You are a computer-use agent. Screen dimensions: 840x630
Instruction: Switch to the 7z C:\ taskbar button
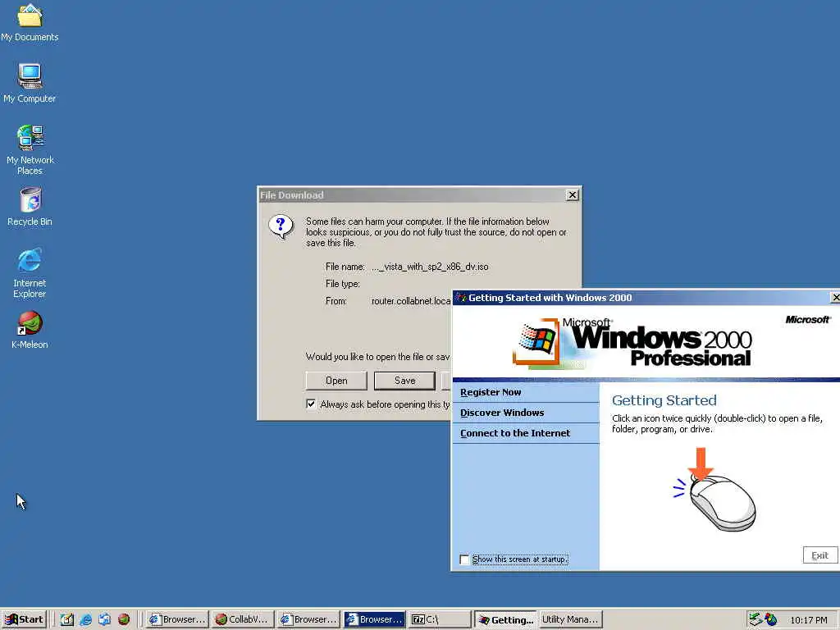coord(440,619)
